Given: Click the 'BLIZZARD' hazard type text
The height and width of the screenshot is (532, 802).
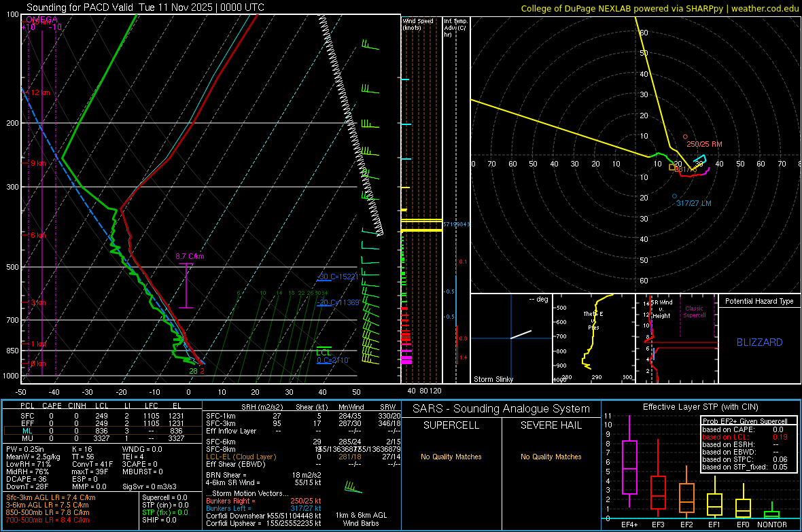Looking at the screenshot, I should click(x=760, y=342).
